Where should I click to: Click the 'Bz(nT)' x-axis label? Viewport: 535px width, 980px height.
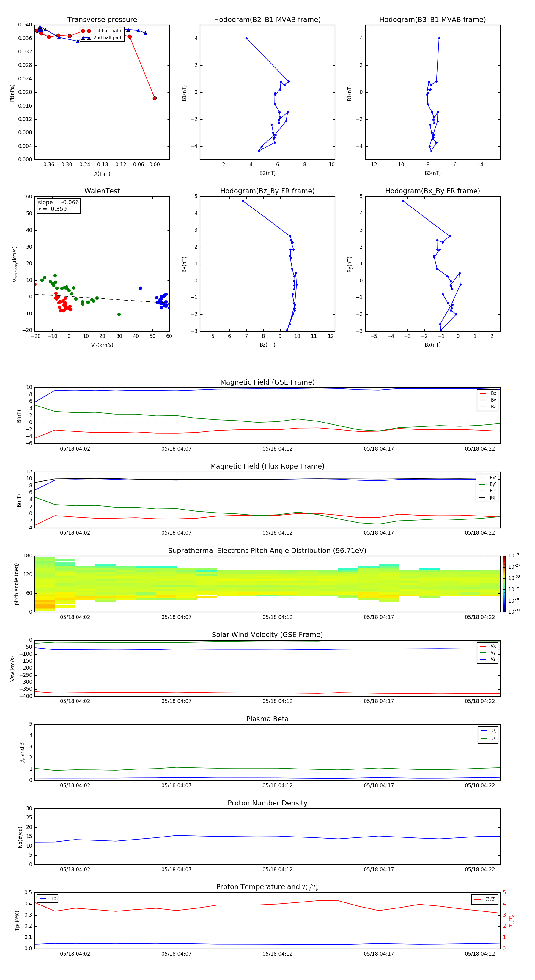pyautogui.click(x=267, y=345)
